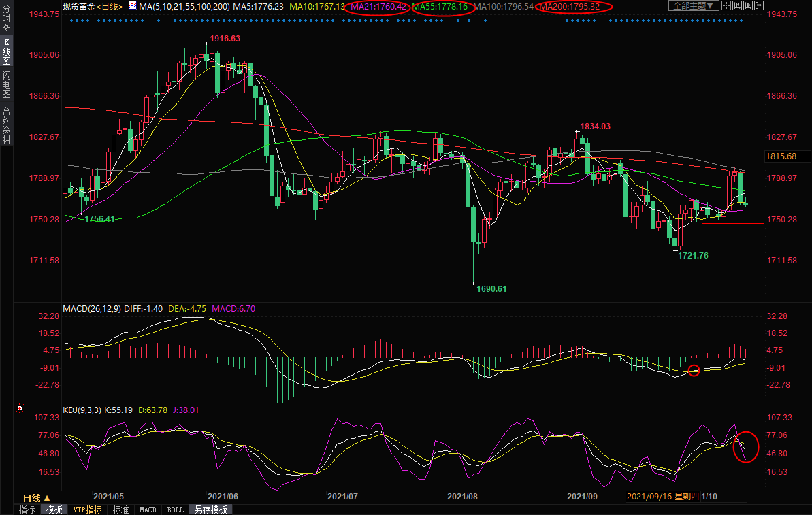
Task: Click the jump-to-start chart icon
Action: pos(737,5)
